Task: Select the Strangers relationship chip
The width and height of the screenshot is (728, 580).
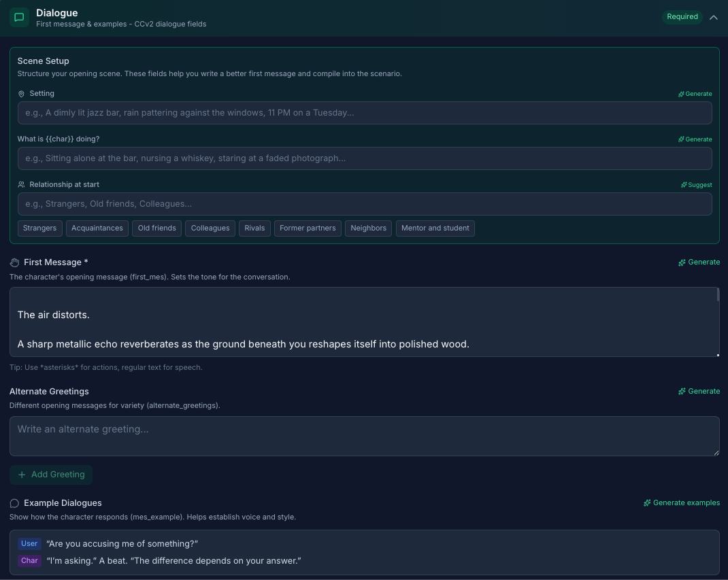Action: click(40, 228)
